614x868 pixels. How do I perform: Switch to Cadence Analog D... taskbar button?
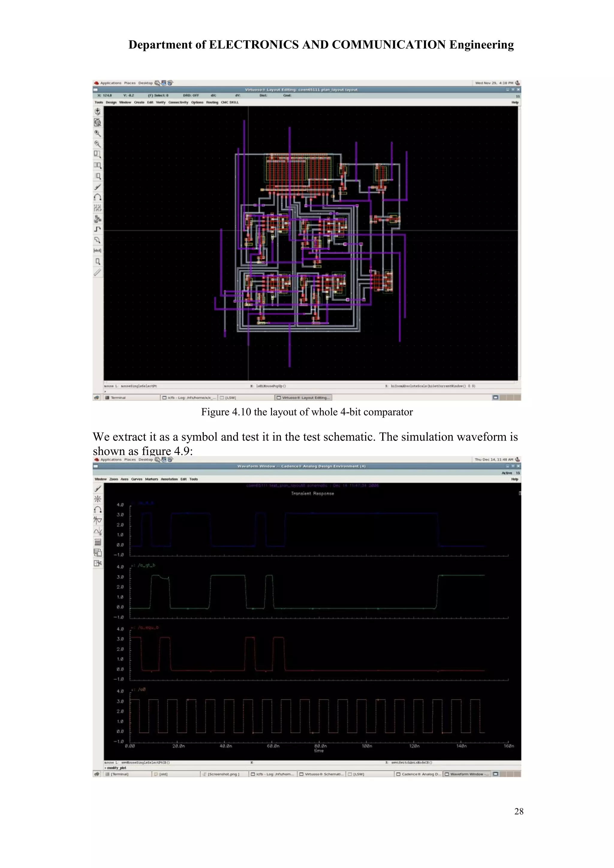(x=419, y=774)
